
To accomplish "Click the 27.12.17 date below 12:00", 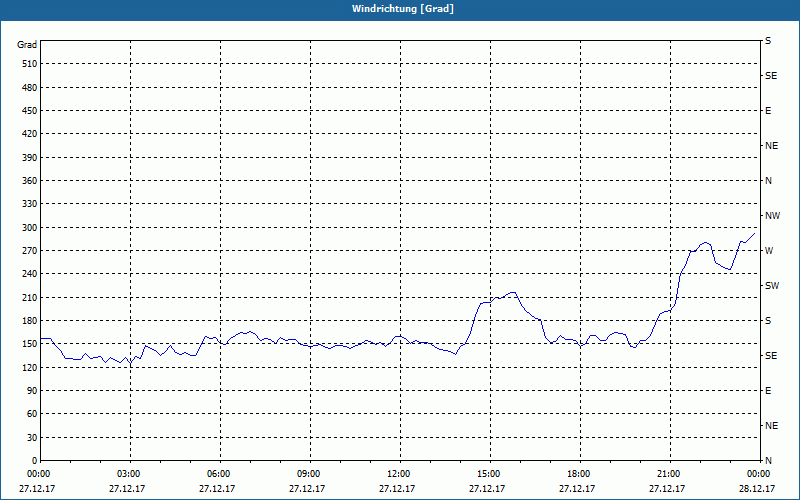I will 397,489.
